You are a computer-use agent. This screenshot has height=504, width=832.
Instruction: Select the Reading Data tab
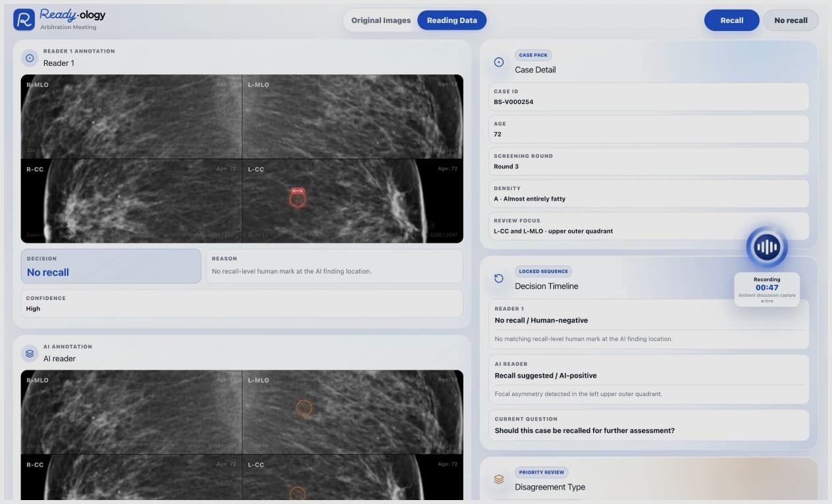[452, 20]
